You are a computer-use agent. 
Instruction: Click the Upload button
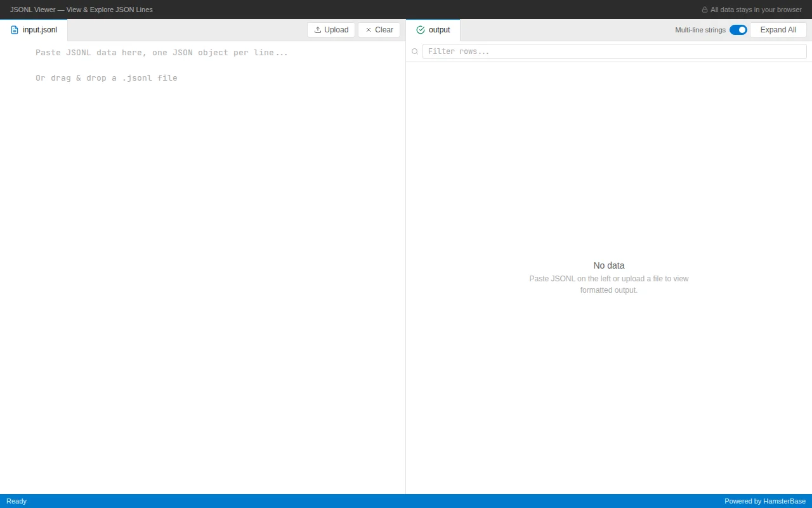(x=331, y=30)
